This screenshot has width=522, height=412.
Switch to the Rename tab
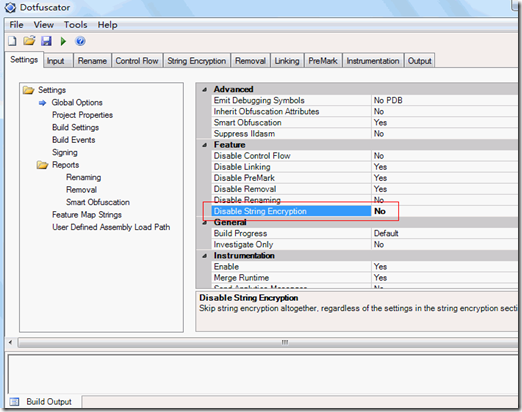92,61
